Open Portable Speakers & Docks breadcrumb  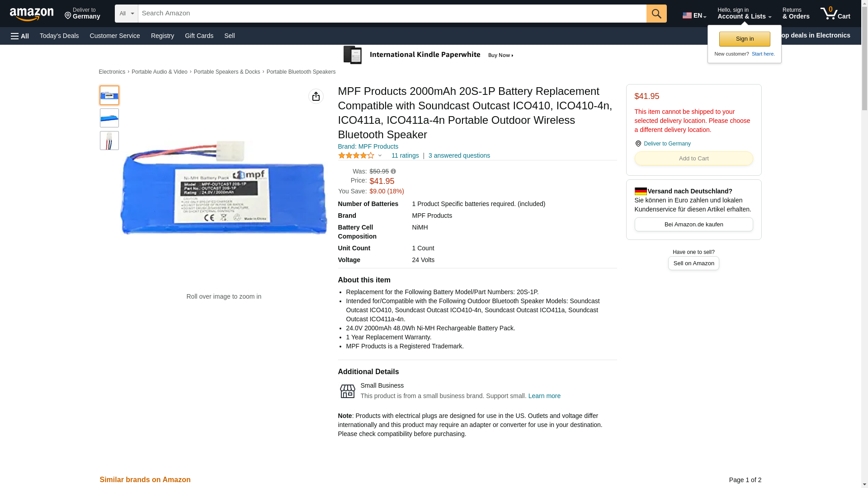(227, 72)
